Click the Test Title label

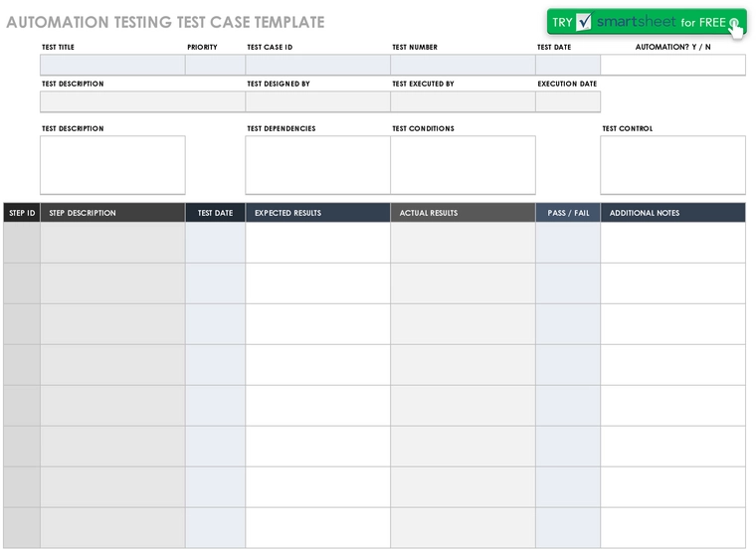58,47
